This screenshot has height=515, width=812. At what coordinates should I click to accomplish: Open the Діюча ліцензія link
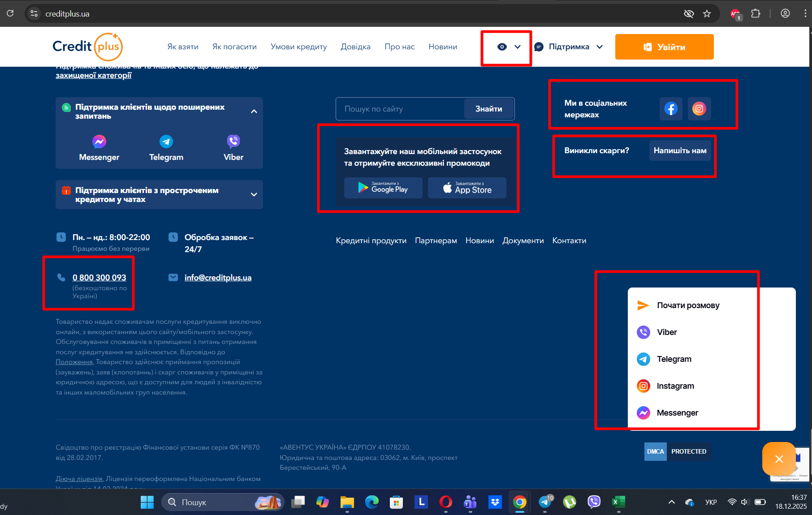[79, 479]
